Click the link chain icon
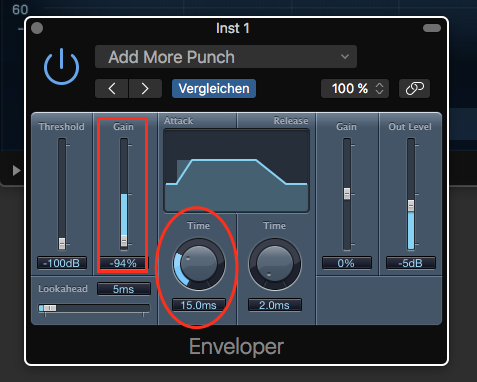 414,89
